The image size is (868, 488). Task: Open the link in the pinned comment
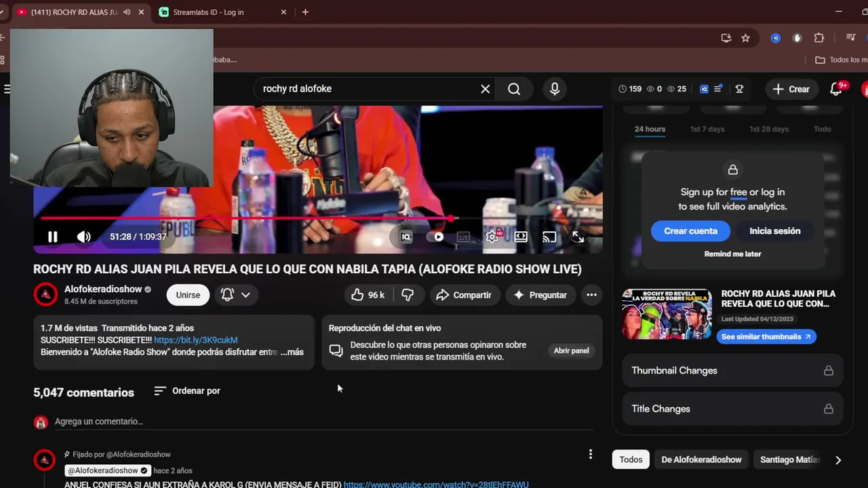(435, 484)
